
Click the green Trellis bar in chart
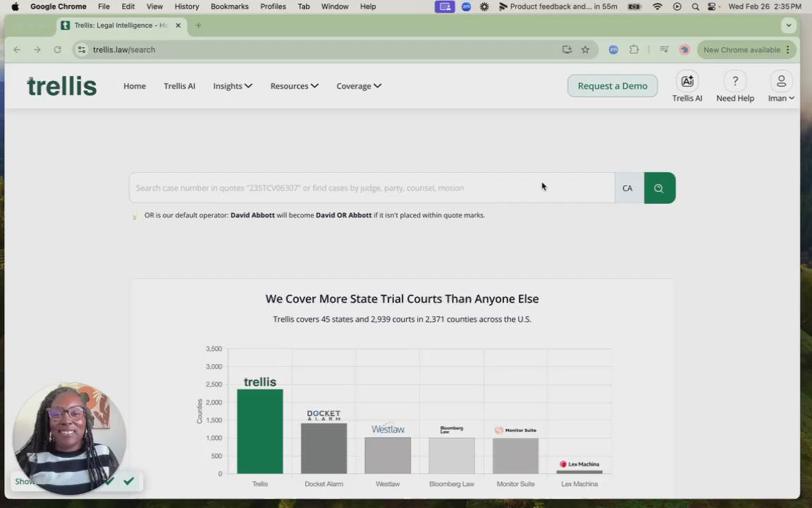point(260,431)
